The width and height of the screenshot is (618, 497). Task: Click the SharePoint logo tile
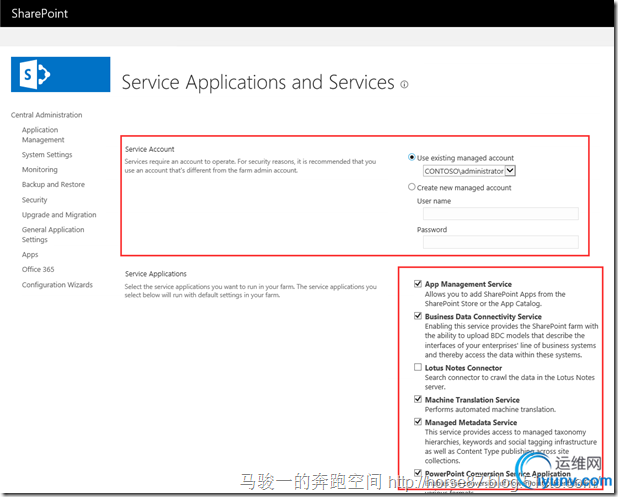tap(61, 74)
